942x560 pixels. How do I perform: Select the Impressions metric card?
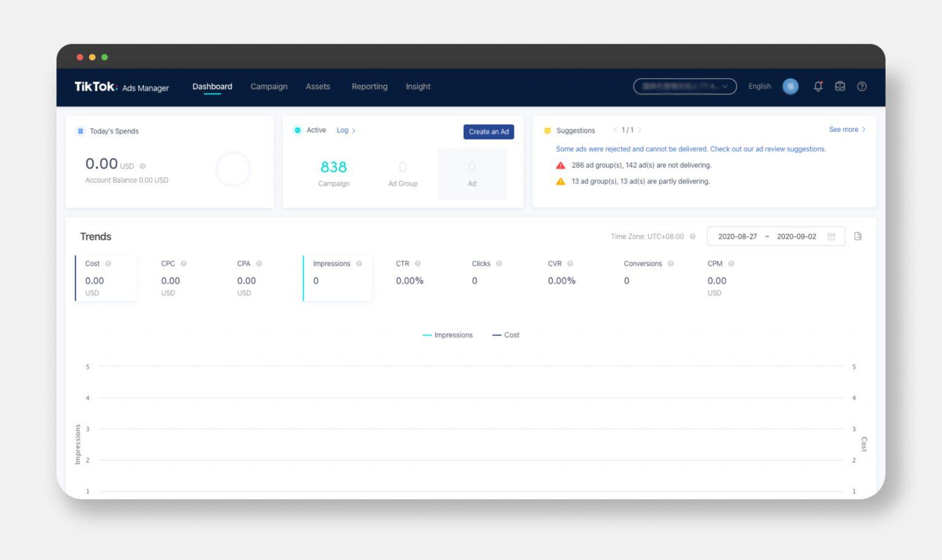[x=337, y=278]
